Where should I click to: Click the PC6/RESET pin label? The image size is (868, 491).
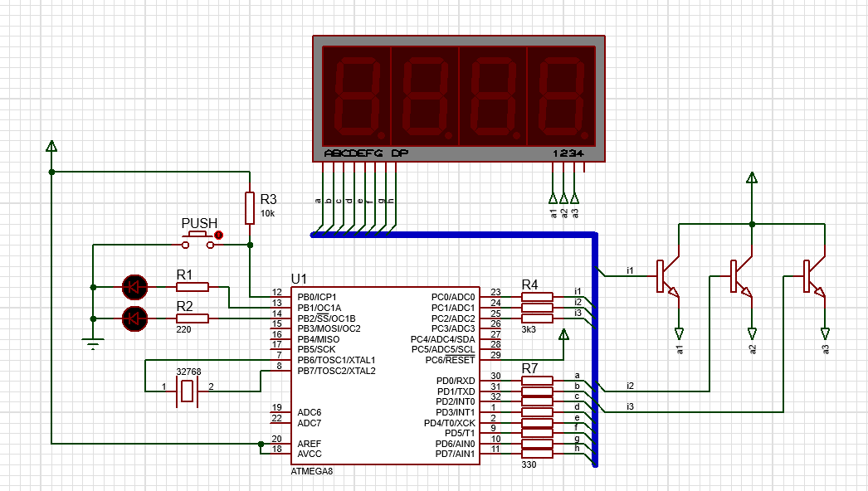450,360
